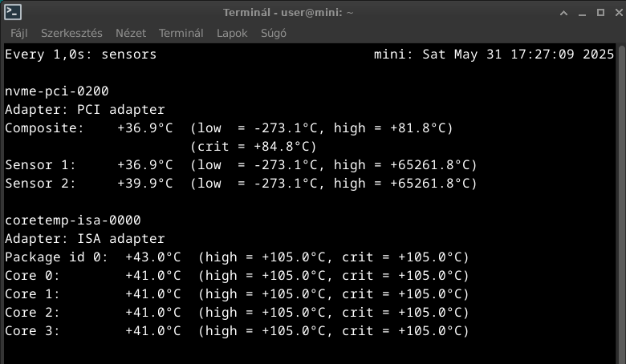The height and width of the screenshot is (364, 626).
Task: Click the 'nvme-pci-0200' line
Action: (x=57, y=91)
